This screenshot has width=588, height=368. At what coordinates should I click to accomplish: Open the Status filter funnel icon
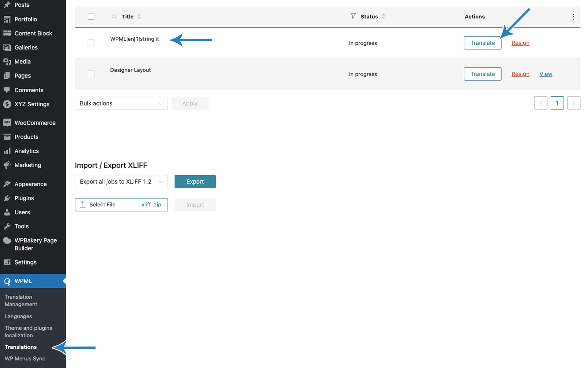(x=353, y=16)
